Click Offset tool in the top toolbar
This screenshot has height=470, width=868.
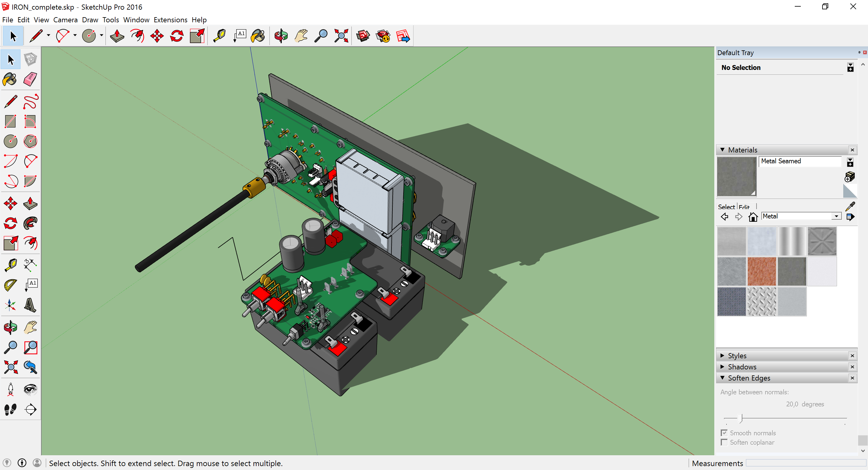[137, 36]
